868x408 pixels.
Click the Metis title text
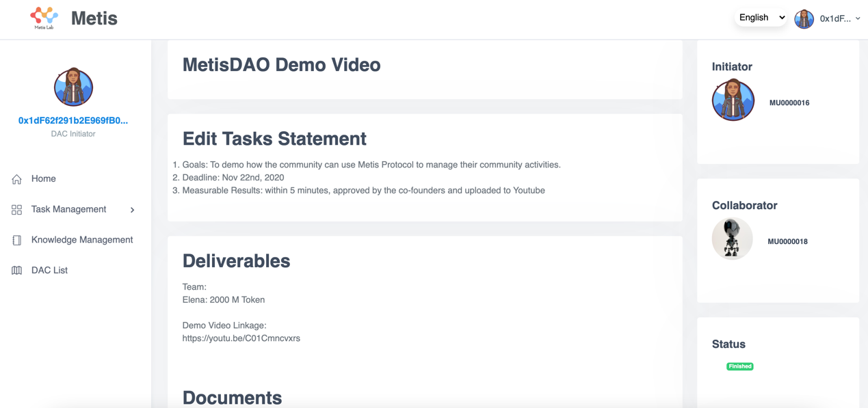click(x=94, y=18)
